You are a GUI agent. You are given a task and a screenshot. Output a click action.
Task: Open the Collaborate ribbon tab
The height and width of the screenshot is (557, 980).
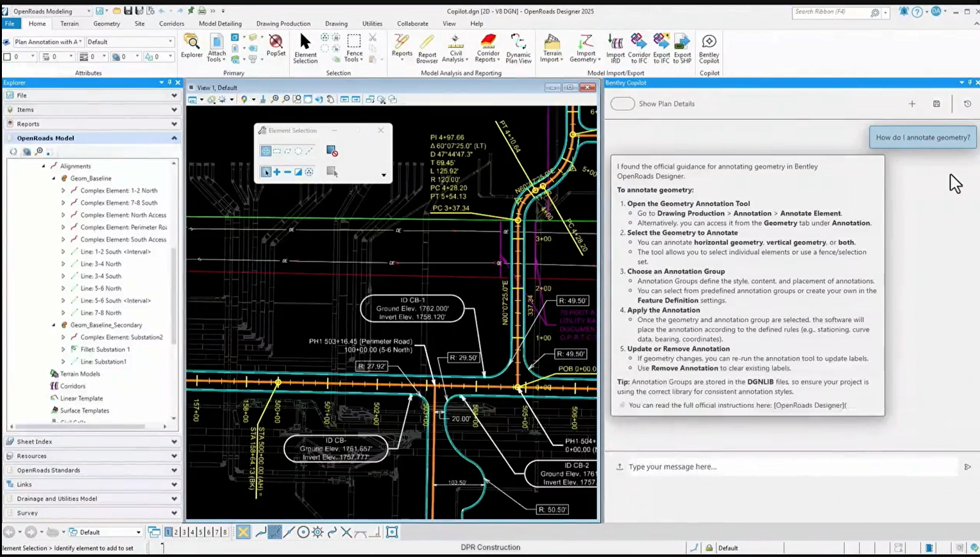(412, 24)
